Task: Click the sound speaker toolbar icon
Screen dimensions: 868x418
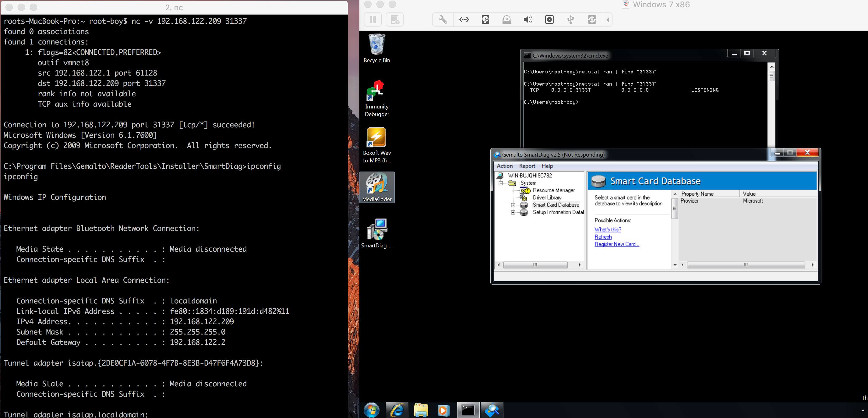Action: click(528, 19)
